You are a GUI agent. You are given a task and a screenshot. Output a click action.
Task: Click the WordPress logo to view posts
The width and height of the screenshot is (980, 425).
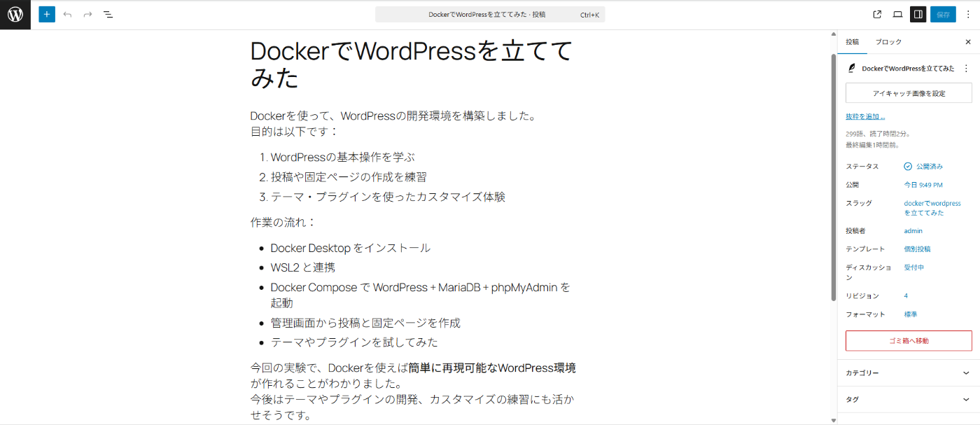[15, 15]
